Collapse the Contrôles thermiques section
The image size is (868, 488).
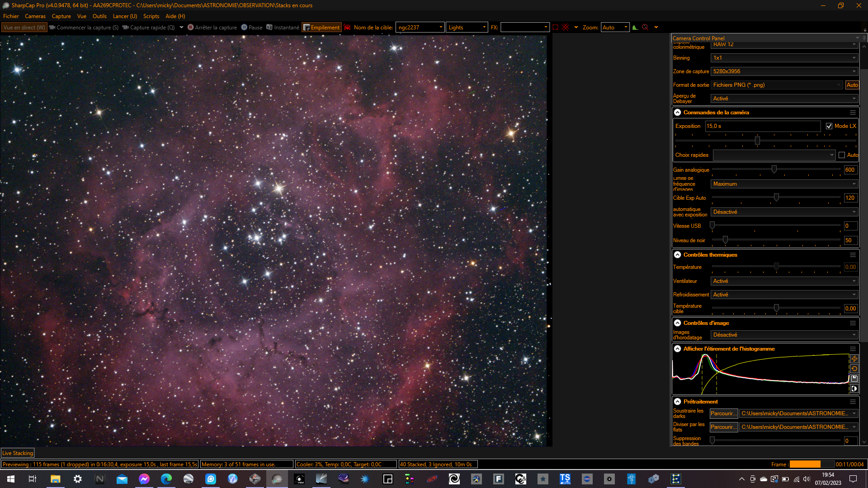click(x=678, y=255)
